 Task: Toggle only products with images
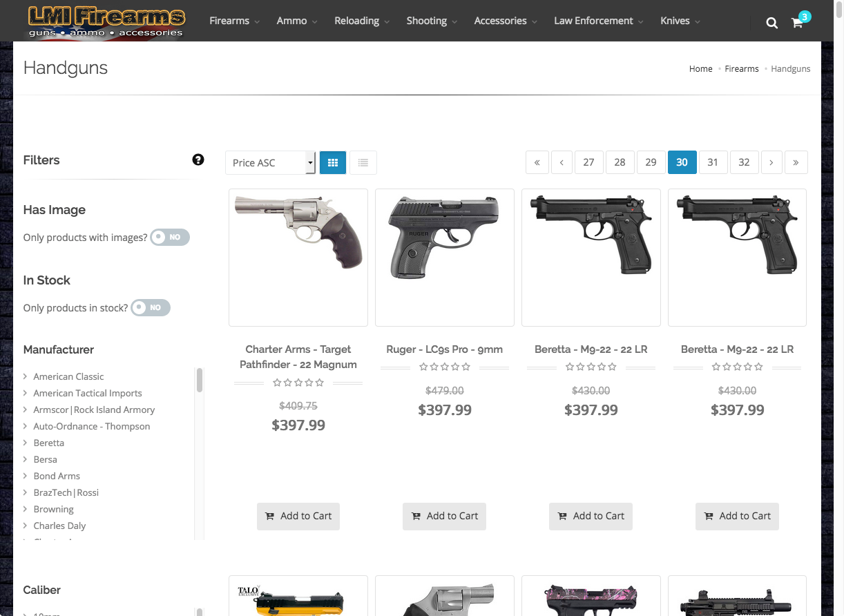170,237
